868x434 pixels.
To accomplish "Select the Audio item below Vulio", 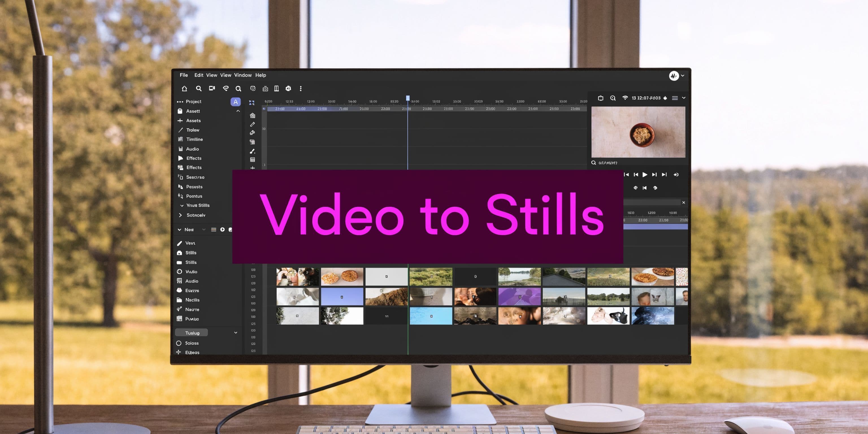I will (187, 281).
